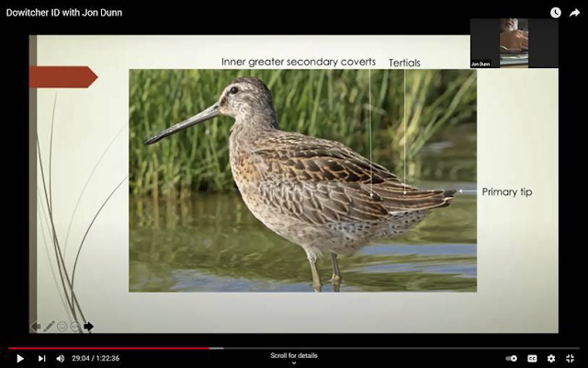588x368 pixels.
Task: Mute the video volume
Action: coord(60,359)
